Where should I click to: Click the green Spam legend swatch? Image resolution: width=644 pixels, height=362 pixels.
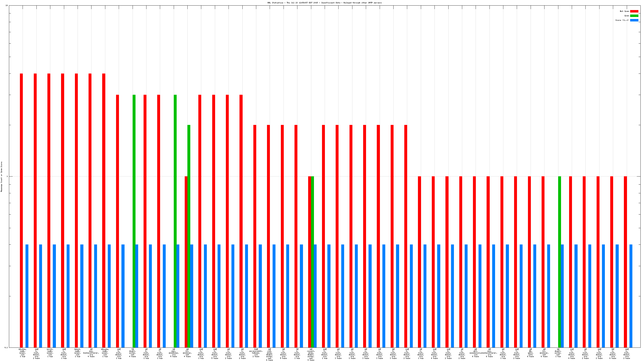pos(634,16)
